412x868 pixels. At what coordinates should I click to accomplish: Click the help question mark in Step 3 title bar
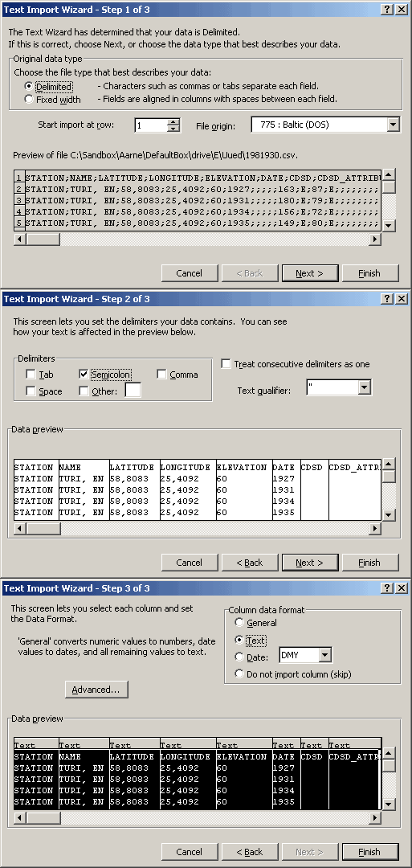[x=386, y=588]
